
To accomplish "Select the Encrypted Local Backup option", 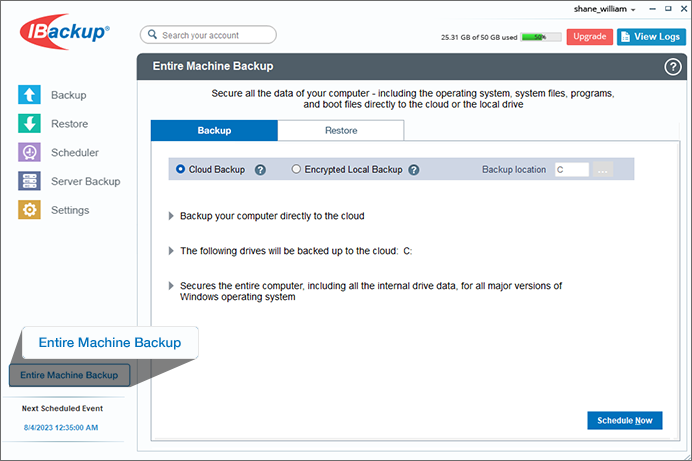I will click(x=296, y=169).
